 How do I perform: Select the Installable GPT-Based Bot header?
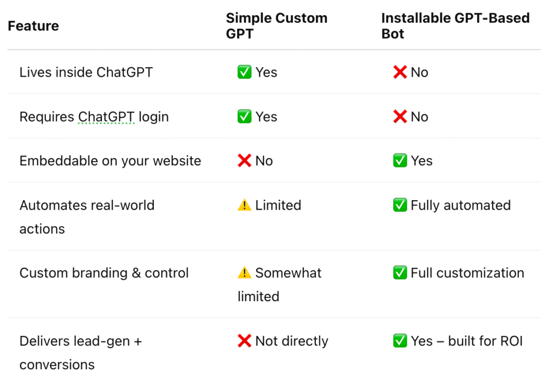[455, 26]
